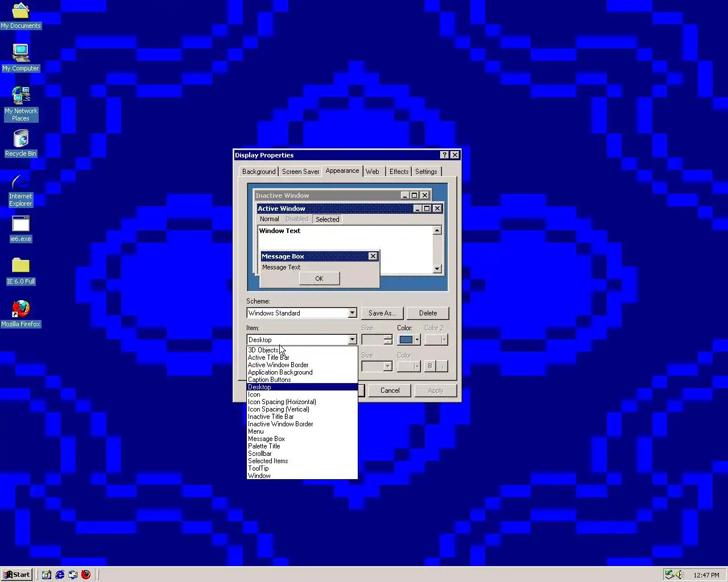This screenshot has width=728, height=582.
Task: Click the OK button in preview message box
Action: [x=319, y=278]
